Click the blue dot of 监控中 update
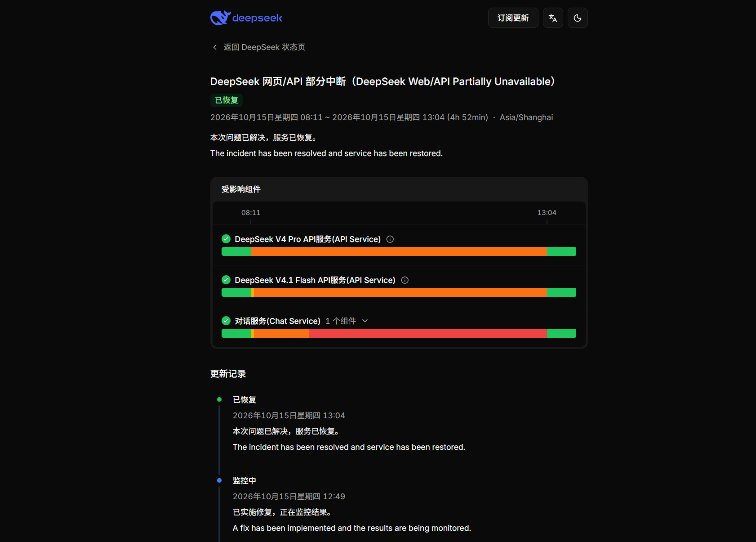 click(219, 480)
